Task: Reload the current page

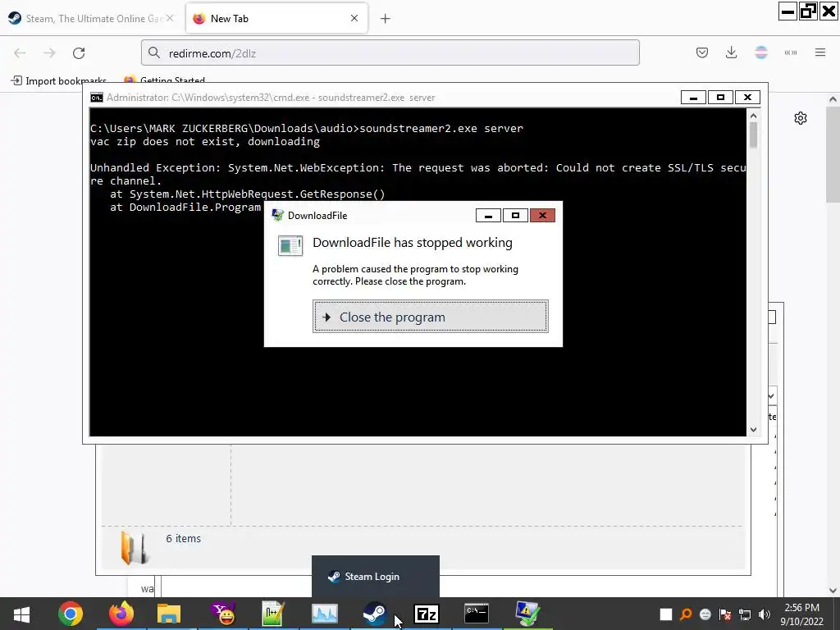Action: (79, 53)
